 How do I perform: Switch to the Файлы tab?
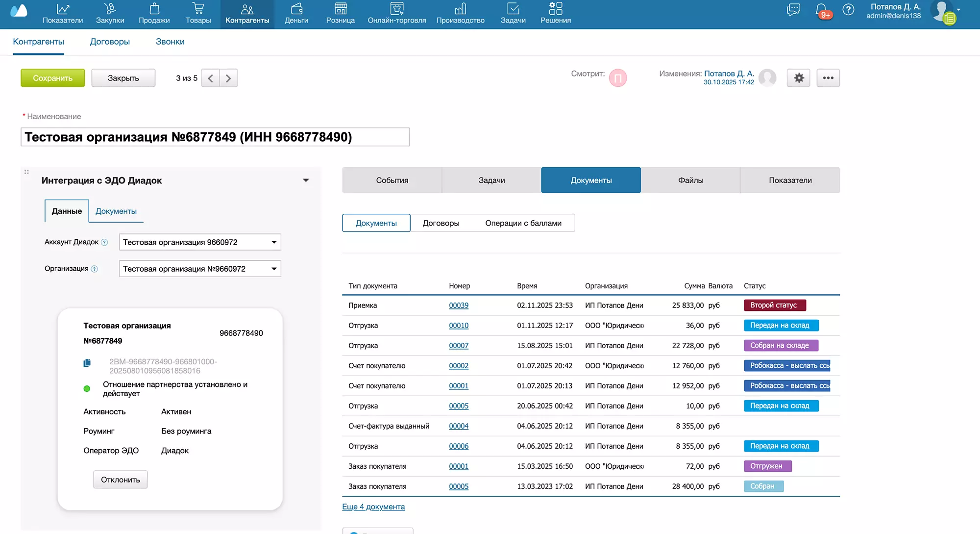click(690, 180)
